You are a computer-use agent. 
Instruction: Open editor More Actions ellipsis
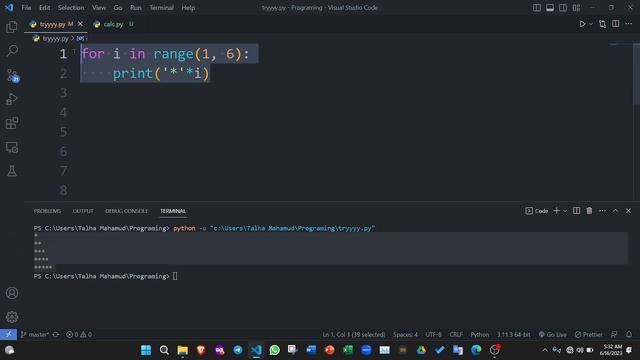[629, 24]
